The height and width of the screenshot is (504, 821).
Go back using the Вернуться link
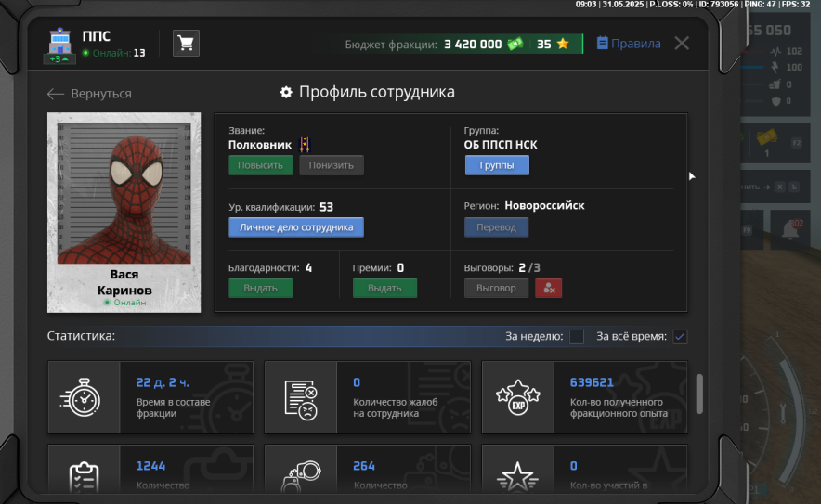tap(90, 94)
